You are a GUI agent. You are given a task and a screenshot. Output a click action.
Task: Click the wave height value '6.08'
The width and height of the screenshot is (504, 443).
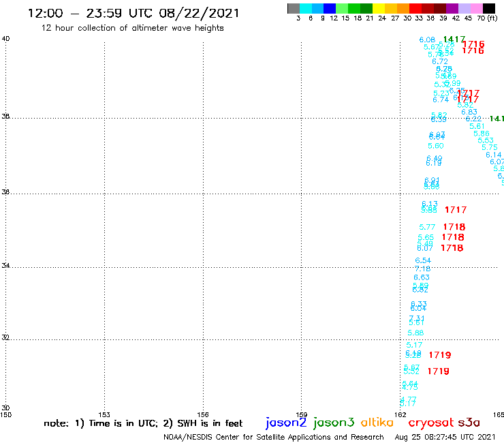(x=427, y=40)
